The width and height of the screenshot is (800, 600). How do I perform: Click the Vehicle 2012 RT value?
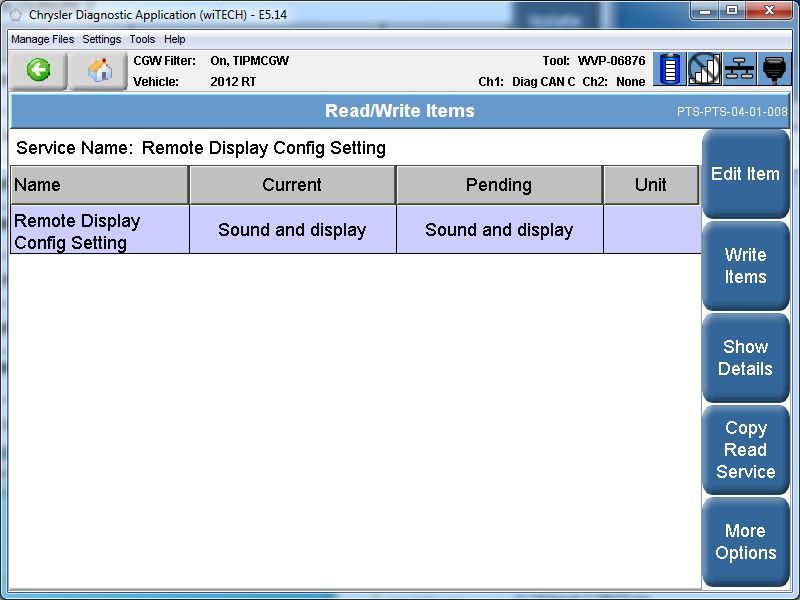(x=233, y=82)
